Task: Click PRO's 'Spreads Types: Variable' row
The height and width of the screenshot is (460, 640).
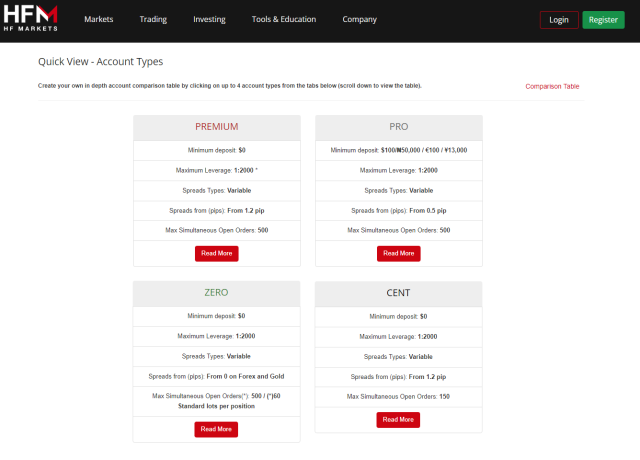Action: (399, 191)
